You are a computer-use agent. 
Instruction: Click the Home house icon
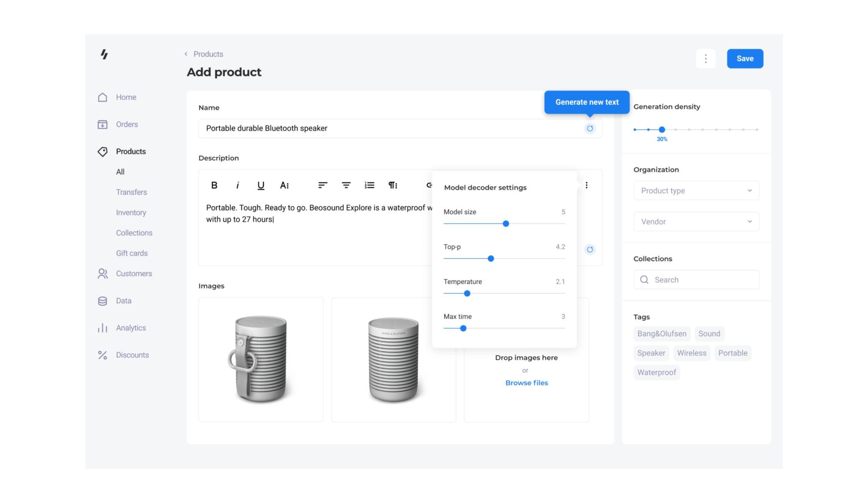(103, 97)
